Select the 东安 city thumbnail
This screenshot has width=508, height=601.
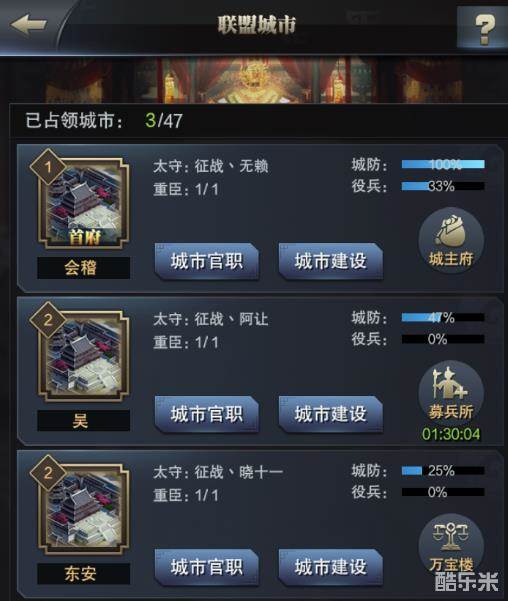(x=84, y=509)
